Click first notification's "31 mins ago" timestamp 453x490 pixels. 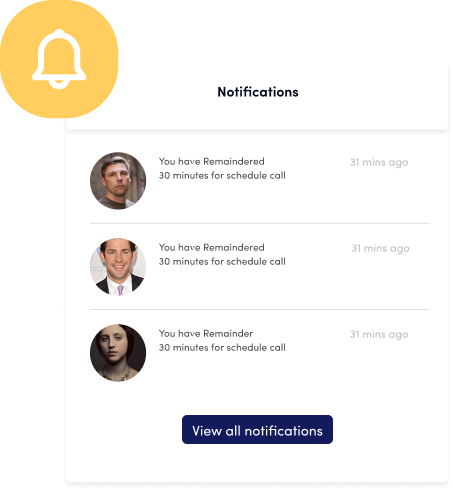click(x=379, y=162)
